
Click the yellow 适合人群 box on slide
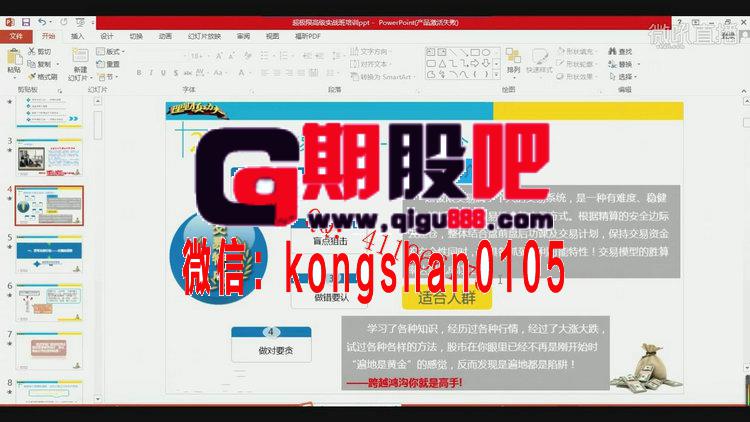point(447,298)
